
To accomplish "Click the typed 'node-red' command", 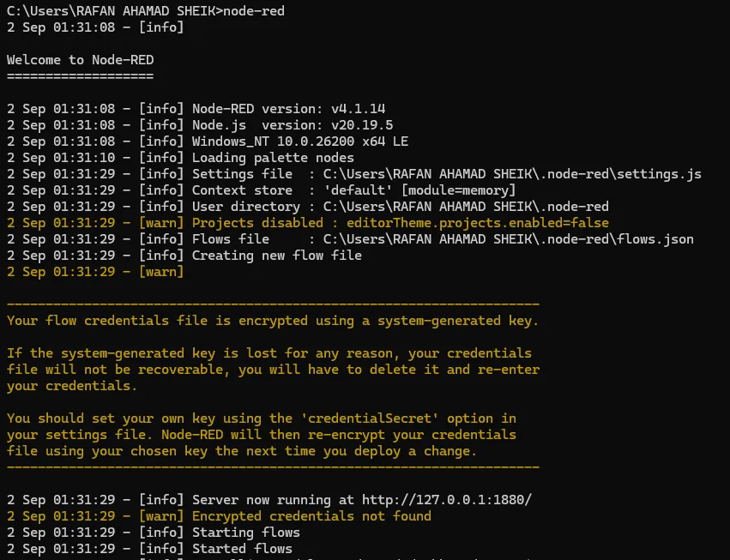I will pyautogui.click(x=254, y=10).
